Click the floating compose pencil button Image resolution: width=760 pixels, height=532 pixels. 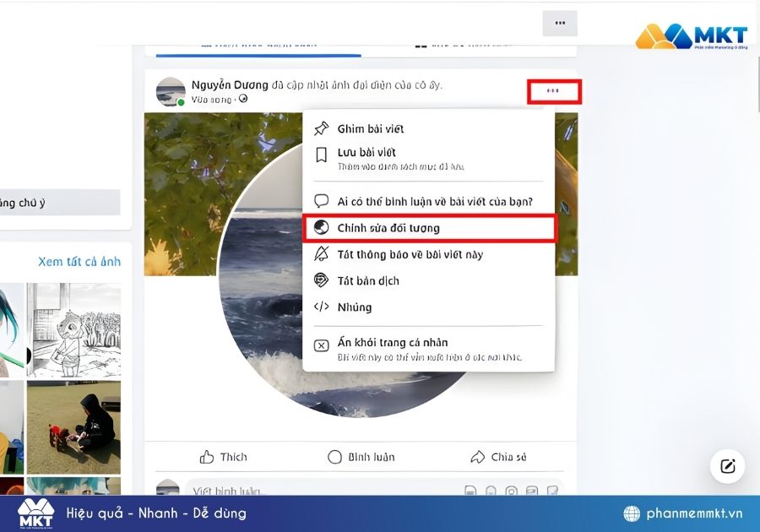click(726, 466)
